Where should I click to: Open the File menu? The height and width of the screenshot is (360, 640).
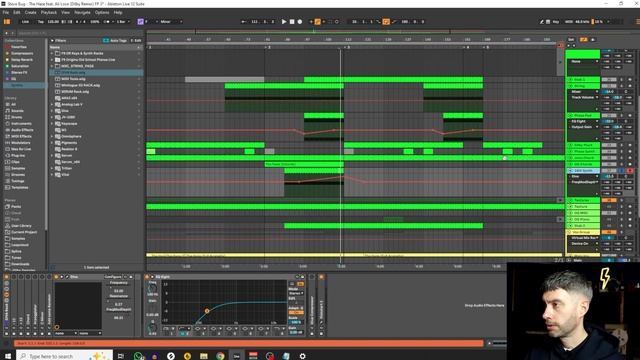[x=6, y=13]
